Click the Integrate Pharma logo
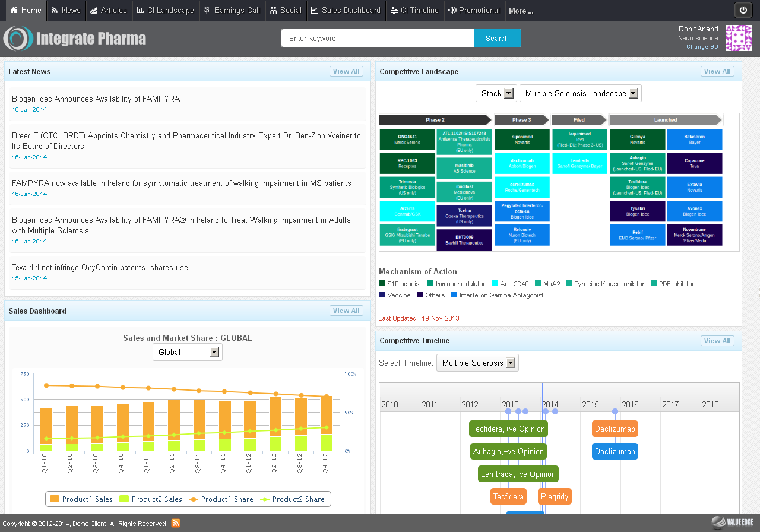The width and height of the screenshot is (760, 532). tap(75, 39)
